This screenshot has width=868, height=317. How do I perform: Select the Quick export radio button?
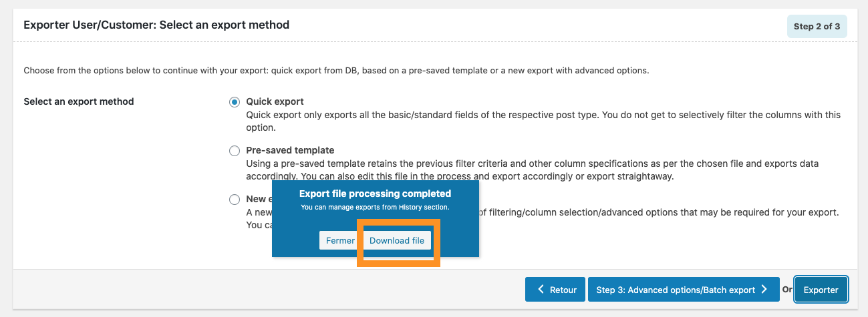pos(235,102)
